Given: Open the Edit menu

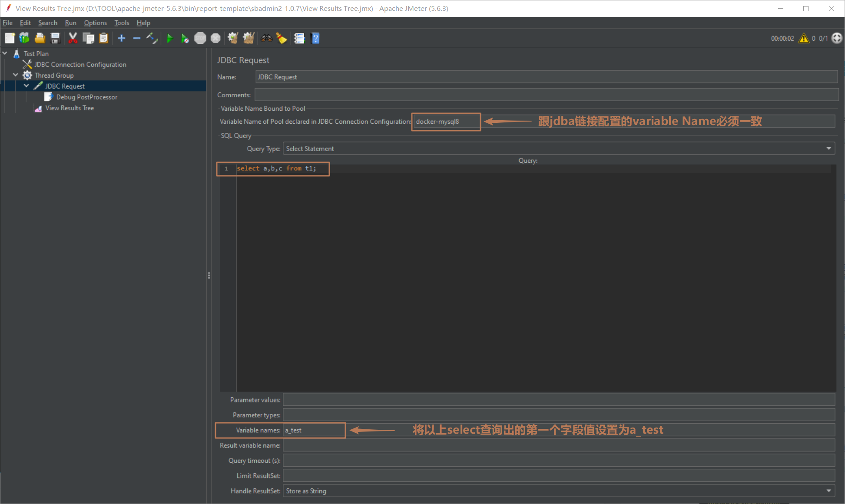Looking at the screenshot, I should point(25,23).
